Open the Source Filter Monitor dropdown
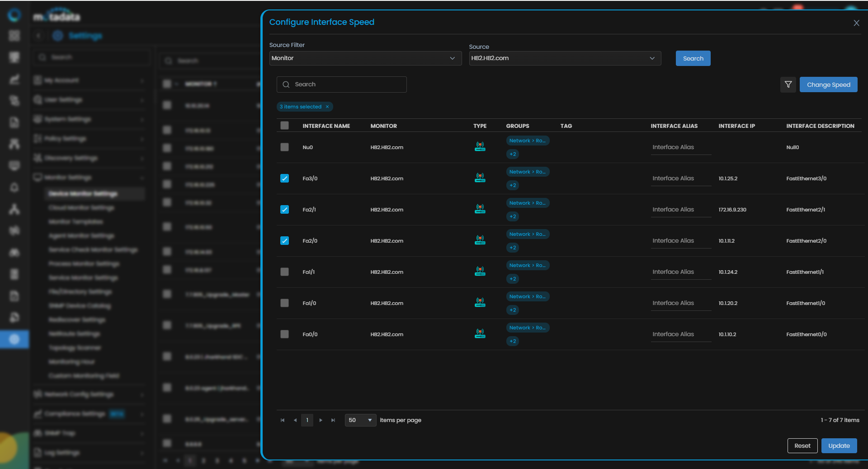Viewport: 868px width, 469px height. [365, 58]
